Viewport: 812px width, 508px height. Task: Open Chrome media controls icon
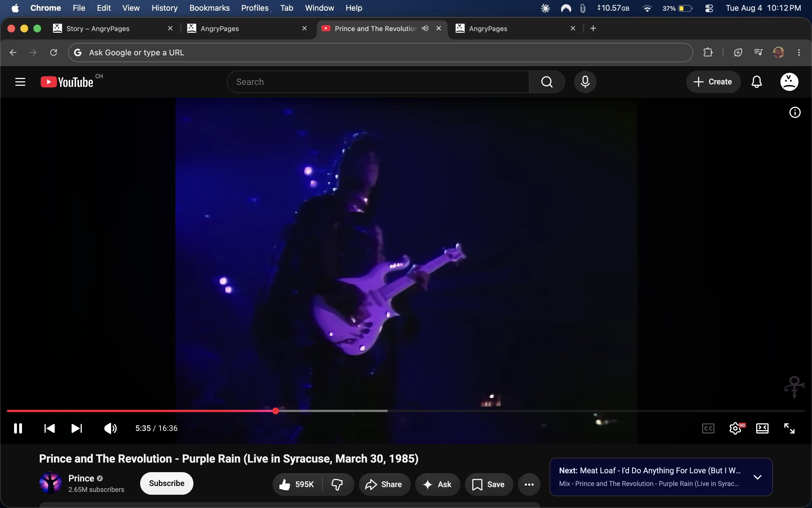tap(758, 52)
